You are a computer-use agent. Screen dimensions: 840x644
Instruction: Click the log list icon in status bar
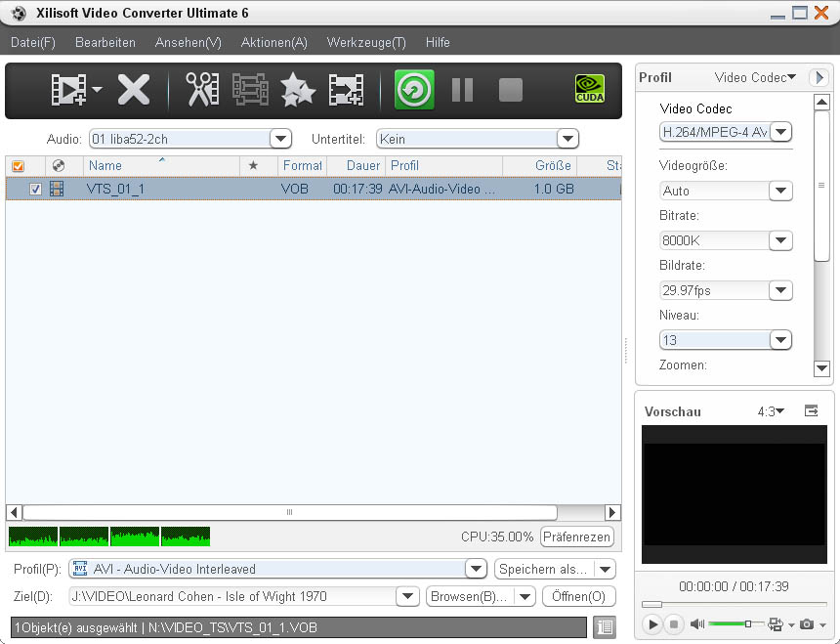coord(605,626)
